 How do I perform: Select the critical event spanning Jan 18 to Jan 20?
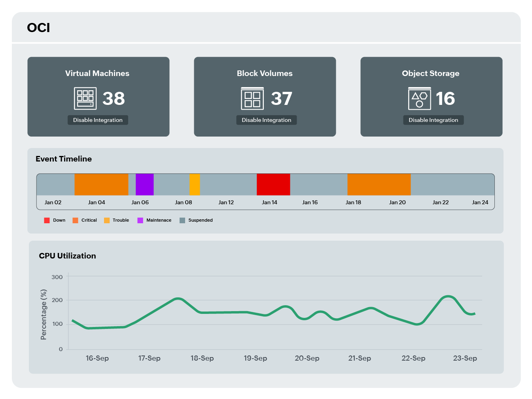coord(379,184)
